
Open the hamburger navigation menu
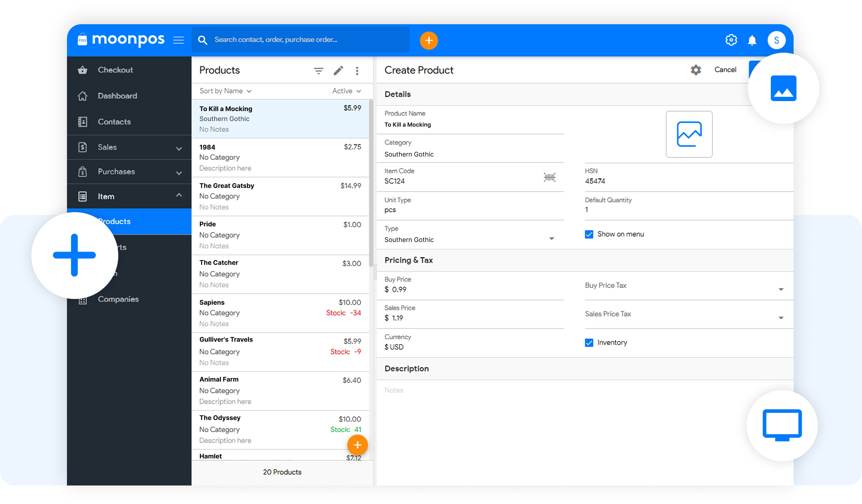coord(179,40)
